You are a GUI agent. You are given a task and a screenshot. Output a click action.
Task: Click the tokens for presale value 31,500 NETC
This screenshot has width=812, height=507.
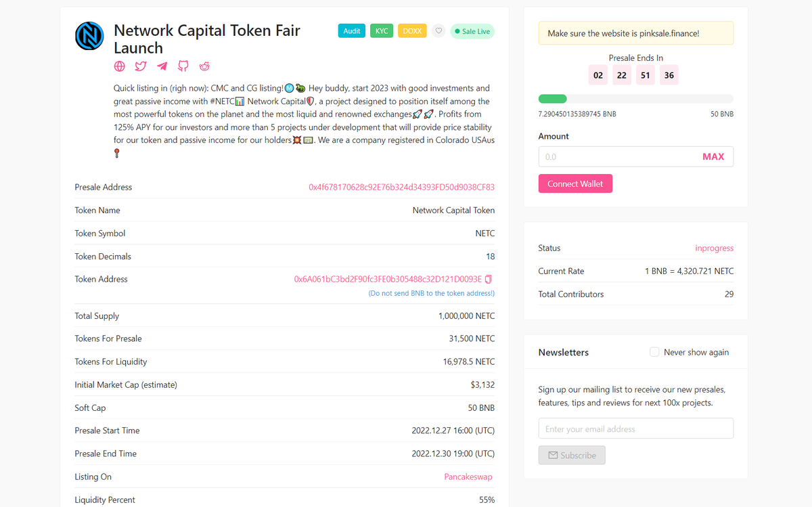pos(472,338)
